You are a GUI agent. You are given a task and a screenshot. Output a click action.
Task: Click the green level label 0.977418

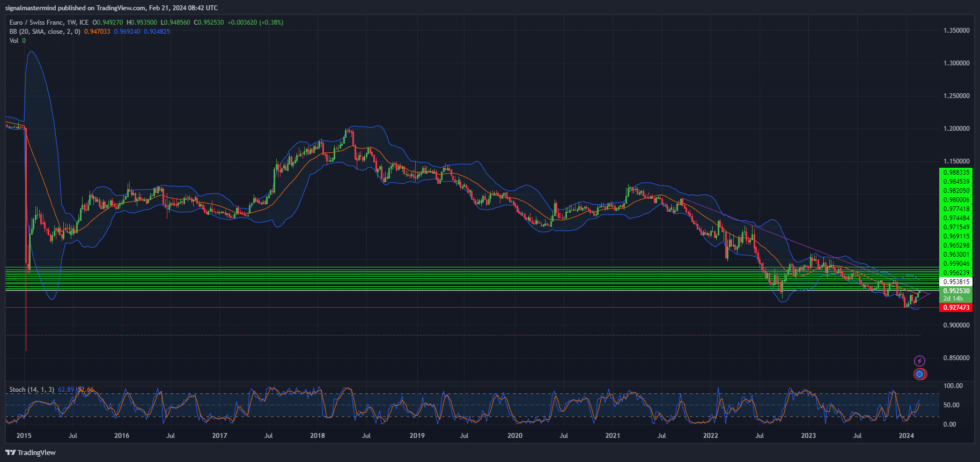coord(956,209)
